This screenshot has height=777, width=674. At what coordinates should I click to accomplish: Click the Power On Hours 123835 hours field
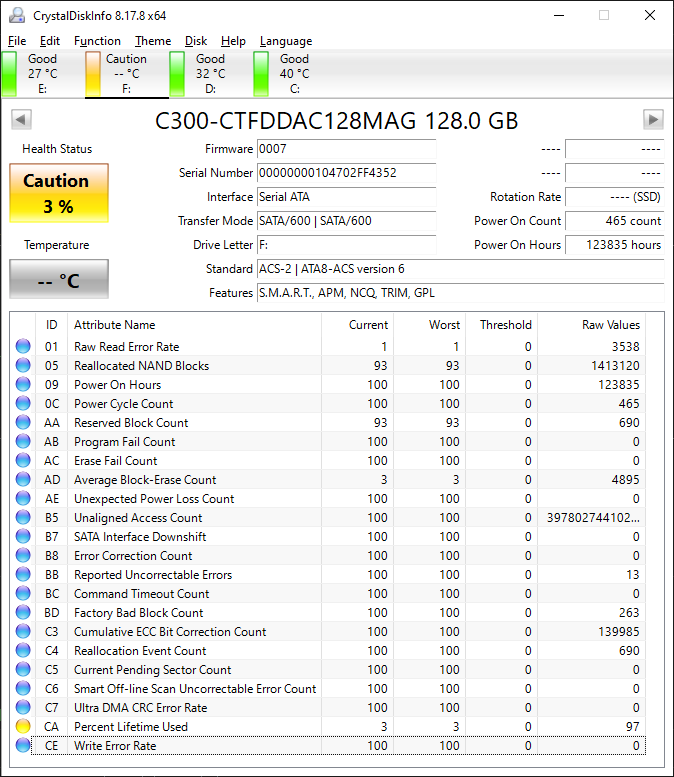615,245
